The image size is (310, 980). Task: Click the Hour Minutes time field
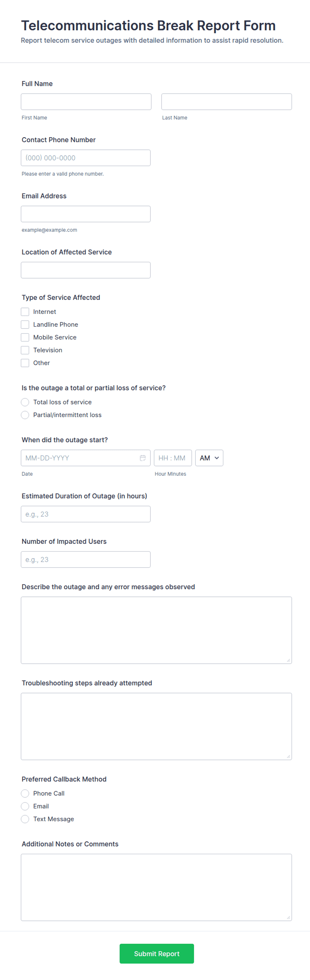(173, 458)
